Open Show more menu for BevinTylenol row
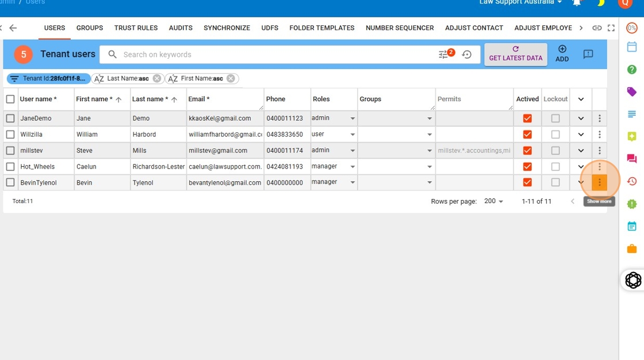 [x=599, y=182]
